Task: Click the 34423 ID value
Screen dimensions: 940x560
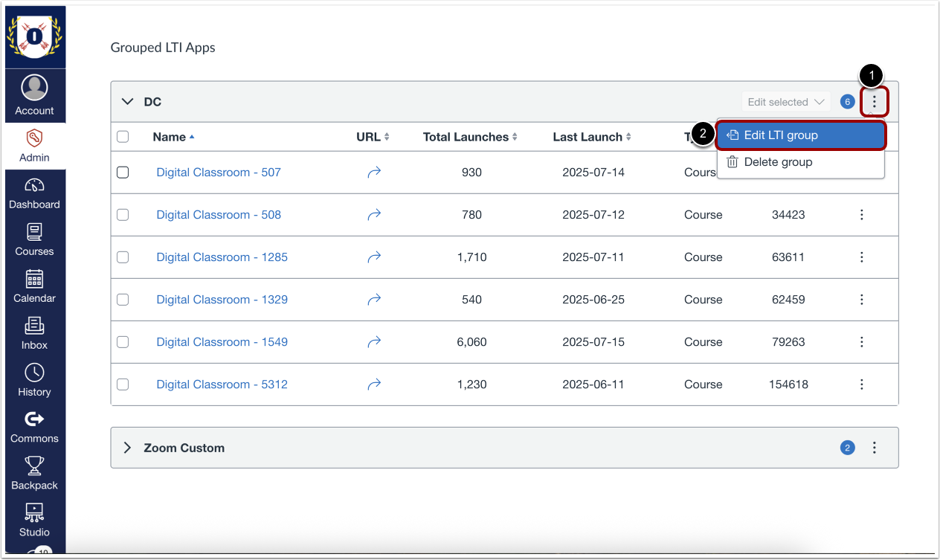Action: pyautogui.click(x=788, y=215)
